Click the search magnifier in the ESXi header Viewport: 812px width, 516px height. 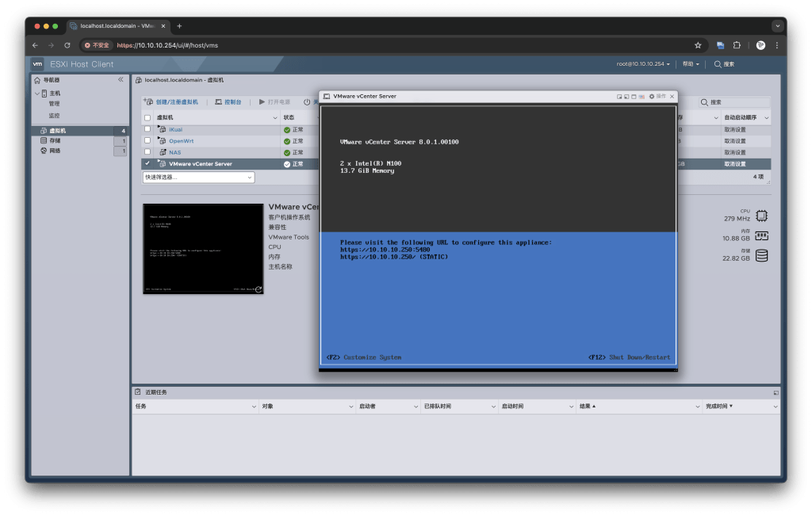point(718,64)
